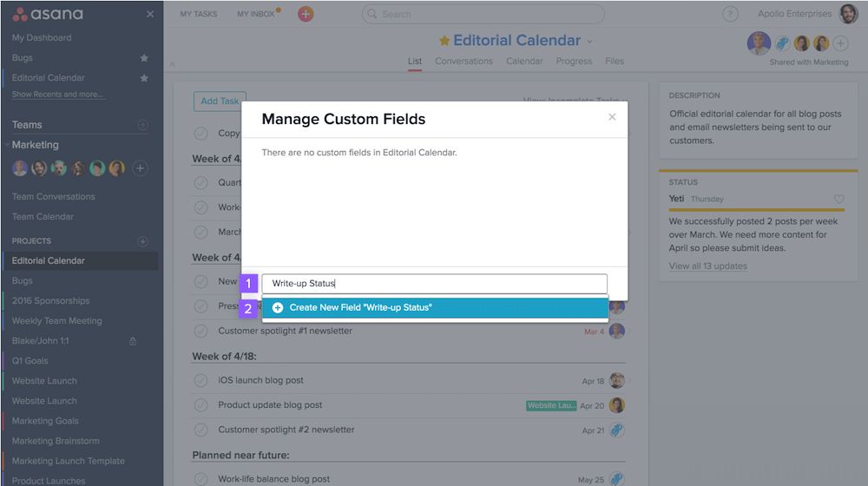The image size is (868, 486).
Task: Mark iOS launch blog post complete
Action: click(x=201, y=381)
